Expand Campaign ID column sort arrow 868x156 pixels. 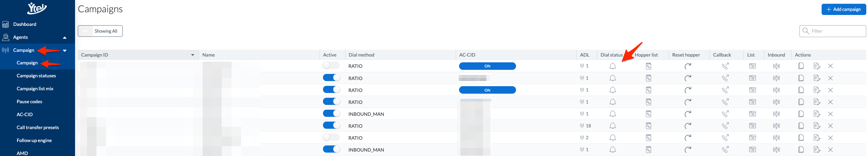click(x=193, y=55)
